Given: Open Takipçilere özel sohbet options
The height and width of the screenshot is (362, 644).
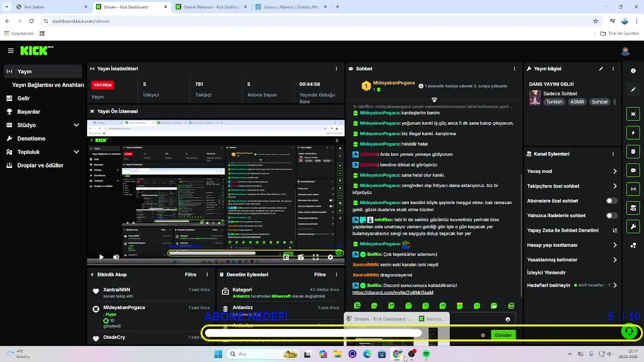Looking at the screenshot, I should 572,186.
